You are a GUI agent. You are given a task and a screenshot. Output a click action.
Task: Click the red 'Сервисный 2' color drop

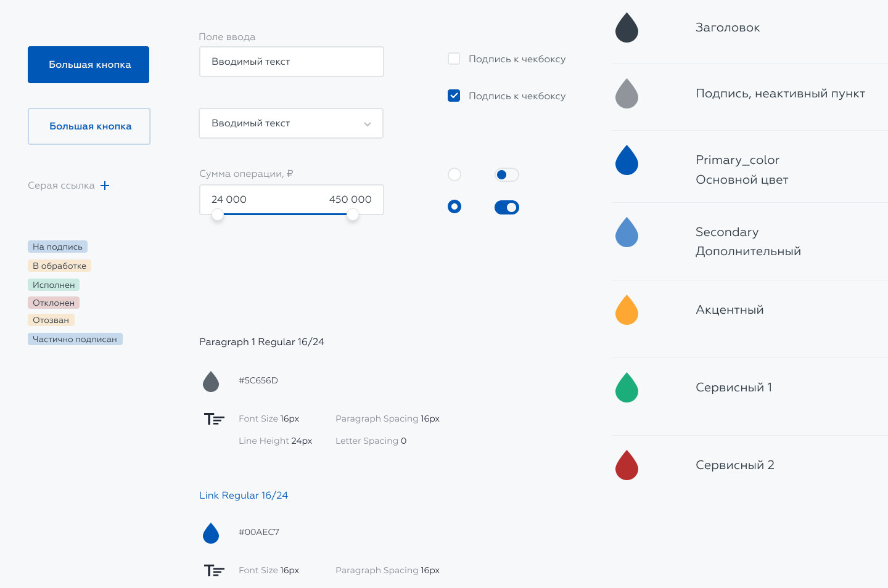coord(627,465)
